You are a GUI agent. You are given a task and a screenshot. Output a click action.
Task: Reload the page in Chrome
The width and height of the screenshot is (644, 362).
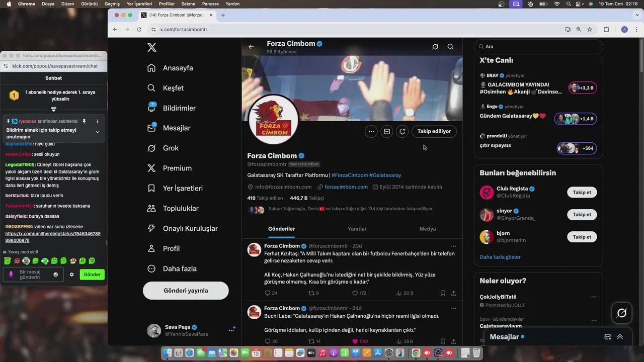click(x=139, y=30)
